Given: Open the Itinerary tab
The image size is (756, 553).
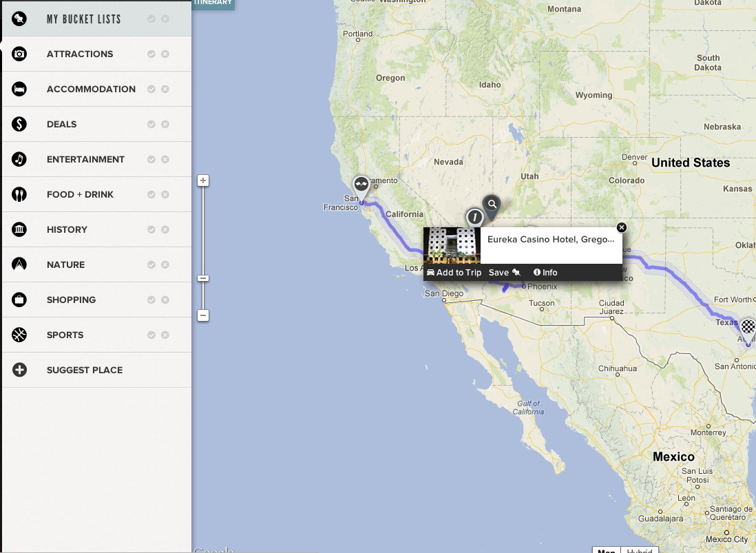Looking at the screenshot, I should (213, 4).
